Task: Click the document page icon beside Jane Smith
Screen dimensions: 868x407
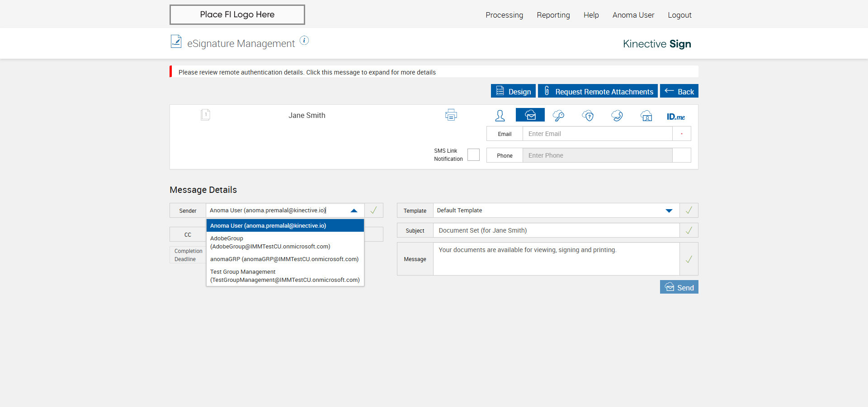Action: [205, 115]
